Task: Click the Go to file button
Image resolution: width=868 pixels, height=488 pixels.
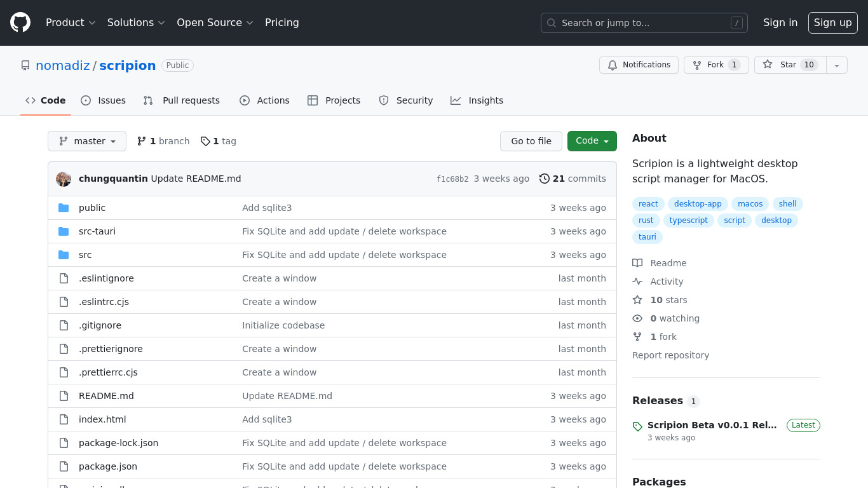Action: tap(531, 141)
